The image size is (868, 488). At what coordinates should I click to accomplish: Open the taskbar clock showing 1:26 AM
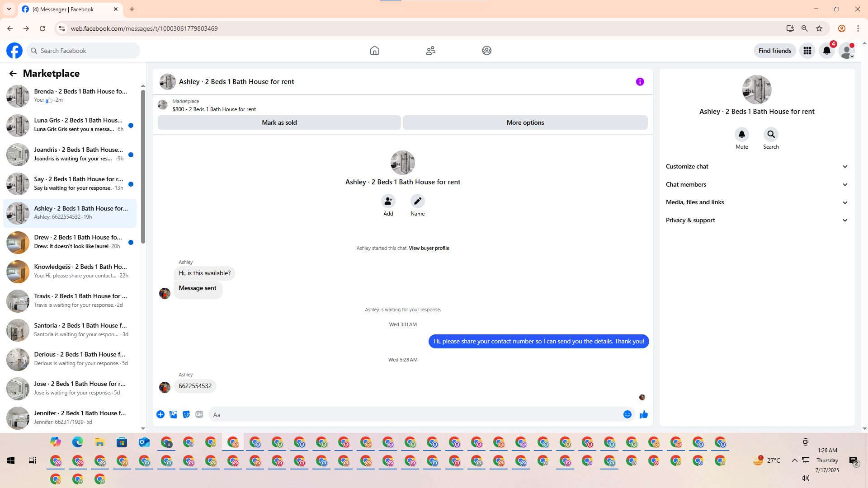[x=827, y=460]
